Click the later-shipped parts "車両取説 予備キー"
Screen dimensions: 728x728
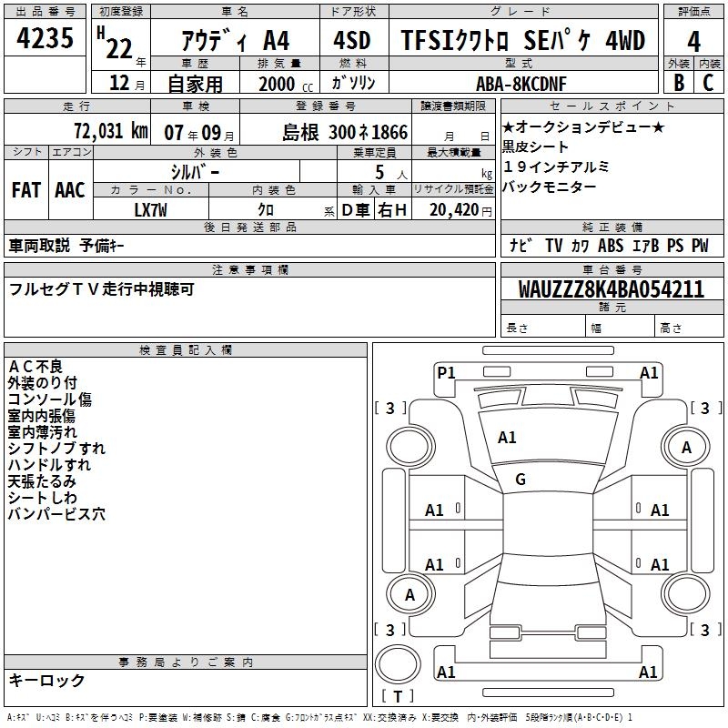point(66,245)
